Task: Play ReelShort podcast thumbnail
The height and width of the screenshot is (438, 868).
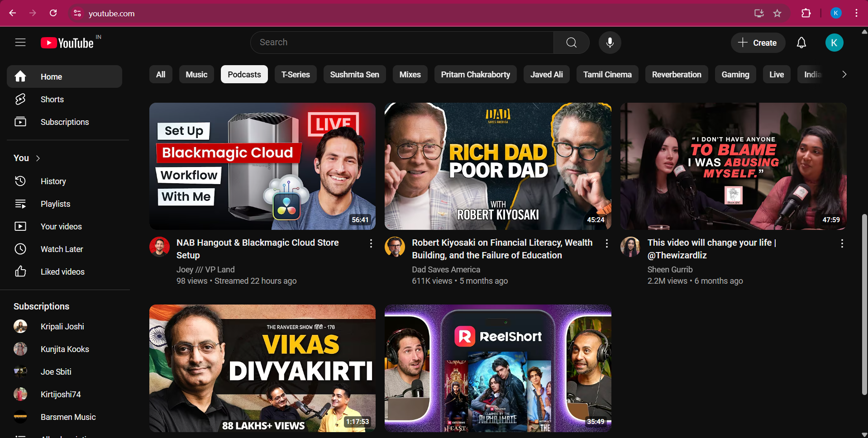Action: click(498, 368)
